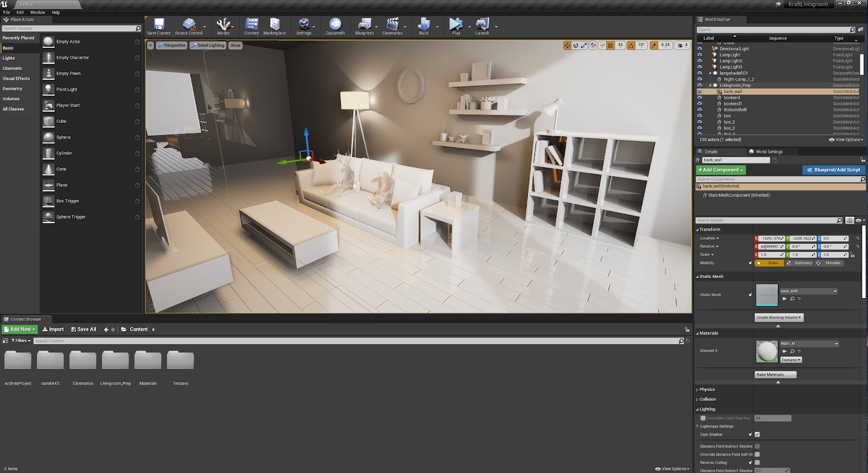The height and width of the screenshot is (473, 868).
Task: Click the Build toolbar icon
Action: [x=424, y=26]
